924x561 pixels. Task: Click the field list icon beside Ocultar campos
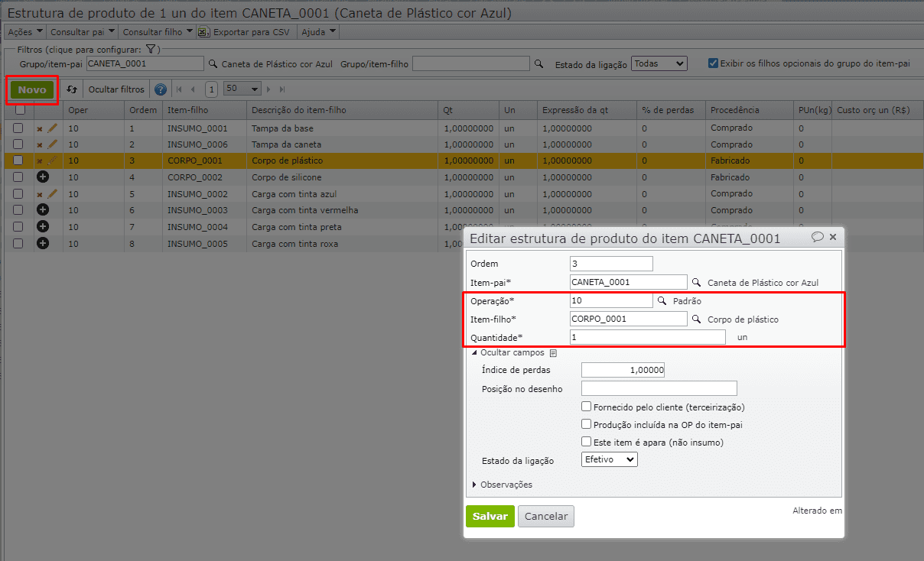pos(553,353)
